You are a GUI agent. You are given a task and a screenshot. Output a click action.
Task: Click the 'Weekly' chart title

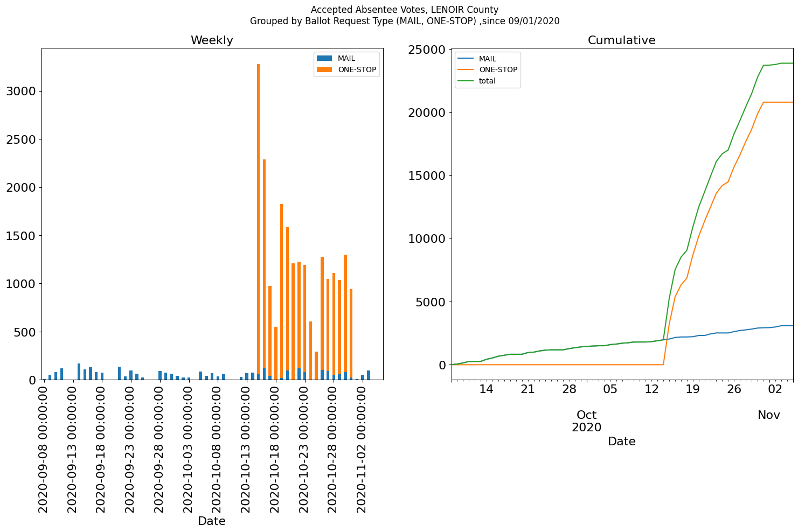point(212,40)
